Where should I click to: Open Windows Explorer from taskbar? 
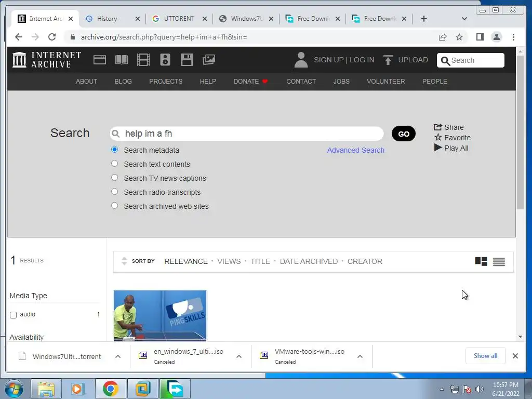coord(46,389)
